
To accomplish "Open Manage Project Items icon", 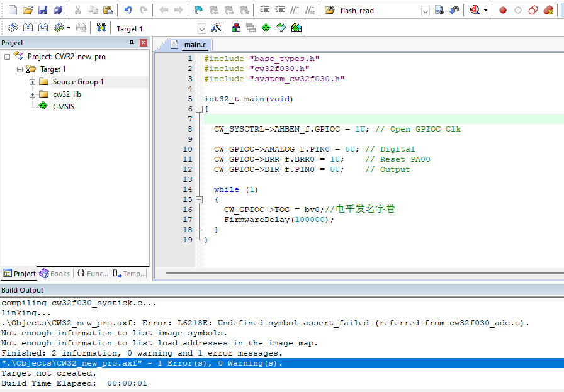I will 236,28.
